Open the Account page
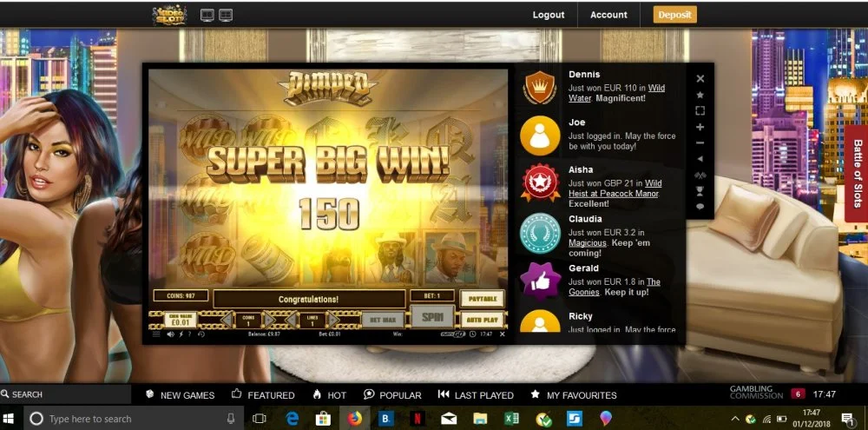This screenshot has width=868, height=430. click(608, 15)
